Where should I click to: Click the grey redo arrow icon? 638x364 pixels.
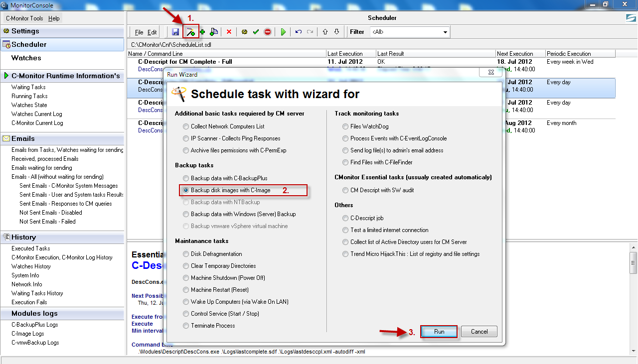[310, 32]
